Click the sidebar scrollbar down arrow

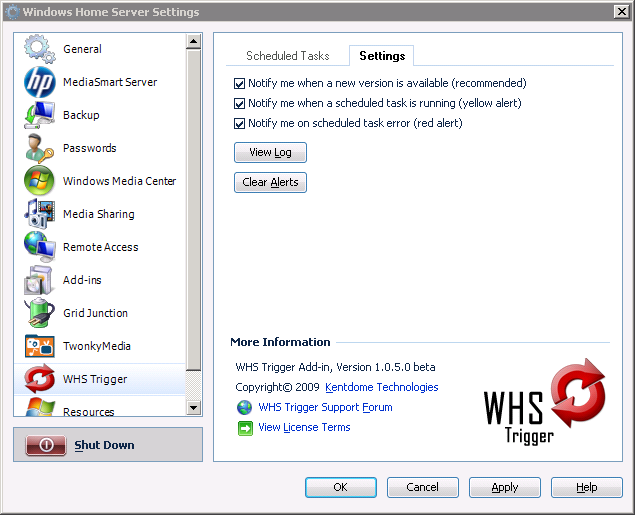pos(194,408)
